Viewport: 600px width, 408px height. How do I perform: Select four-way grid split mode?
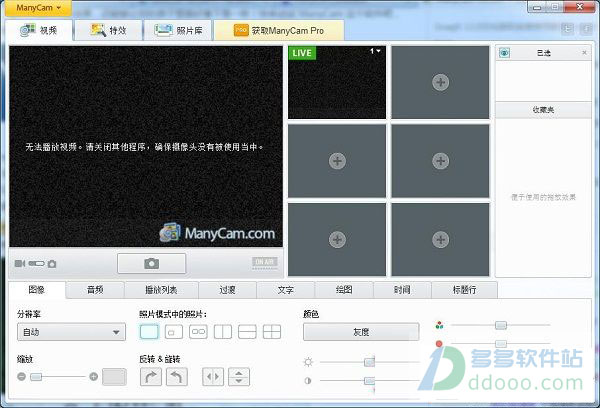tap(272, 332)
